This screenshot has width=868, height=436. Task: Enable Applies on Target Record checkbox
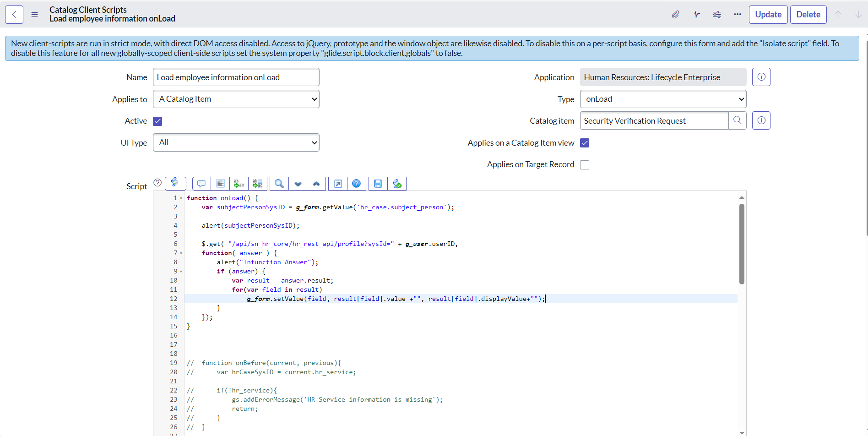pyautogui.click(x=585, y=165)
